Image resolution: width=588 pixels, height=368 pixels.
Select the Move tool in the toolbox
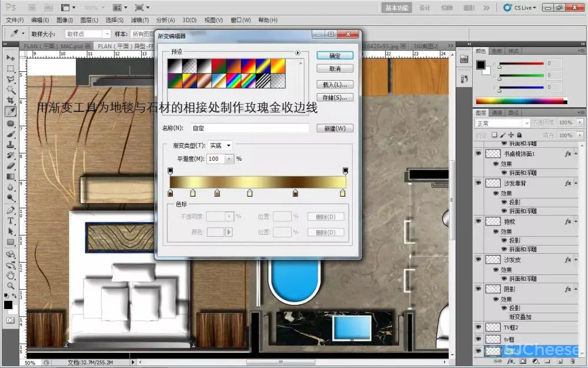[x=11, y=58]
